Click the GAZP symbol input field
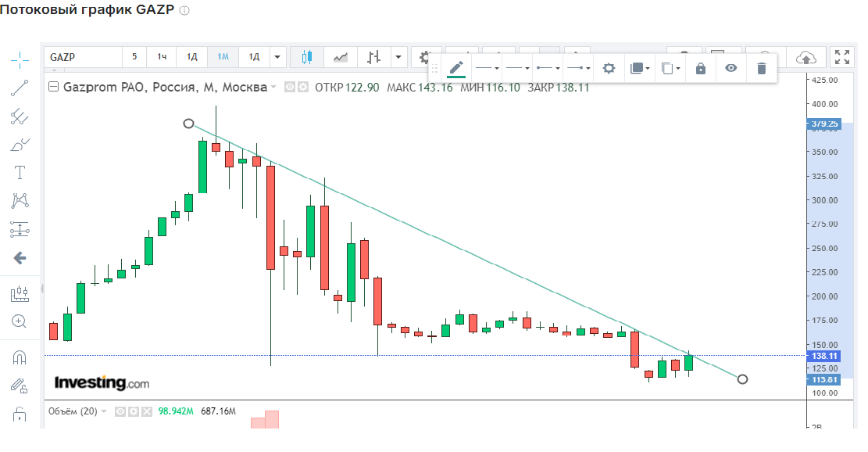 84,57
